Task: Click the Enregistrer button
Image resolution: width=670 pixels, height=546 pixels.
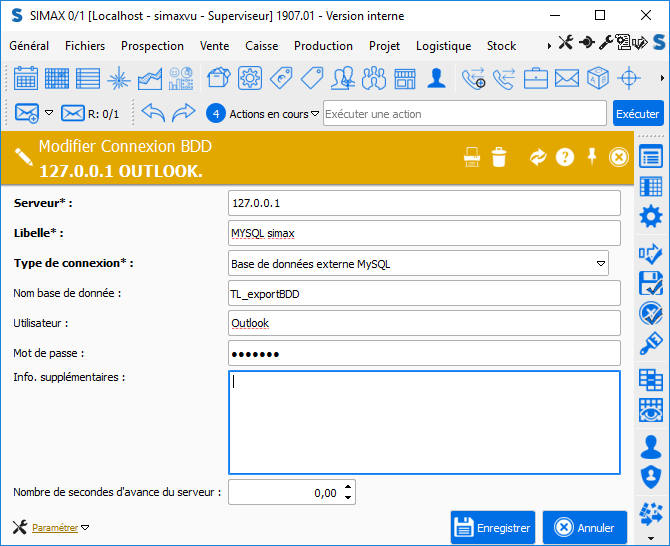Action: pos(493,527)
